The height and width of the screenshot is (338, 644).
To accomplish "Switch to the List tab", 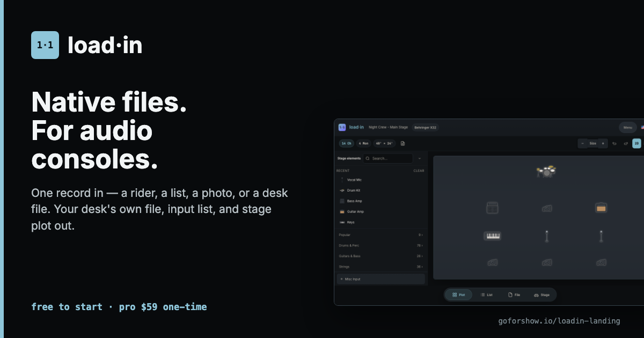I will (486, 295).
